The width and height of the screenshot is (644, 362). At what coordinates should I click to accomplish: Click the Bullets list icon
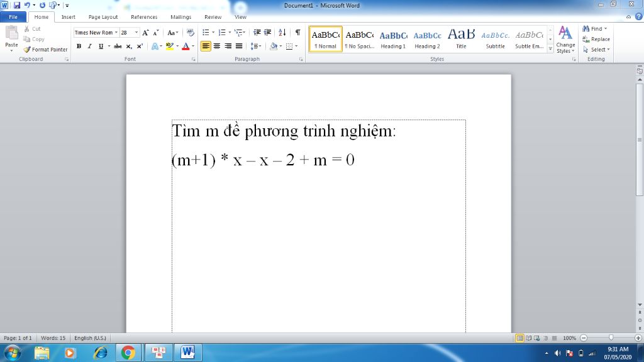[x=206, y=33]
